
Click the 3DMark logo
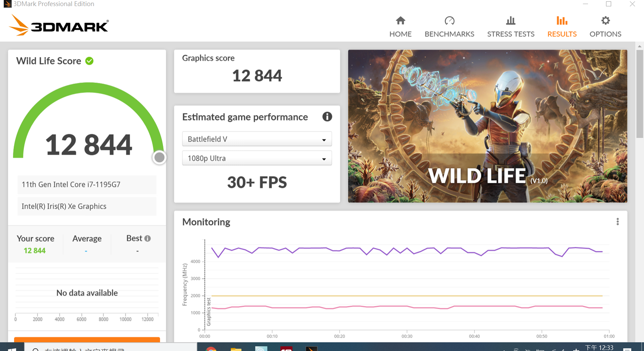tap(59, 25)
